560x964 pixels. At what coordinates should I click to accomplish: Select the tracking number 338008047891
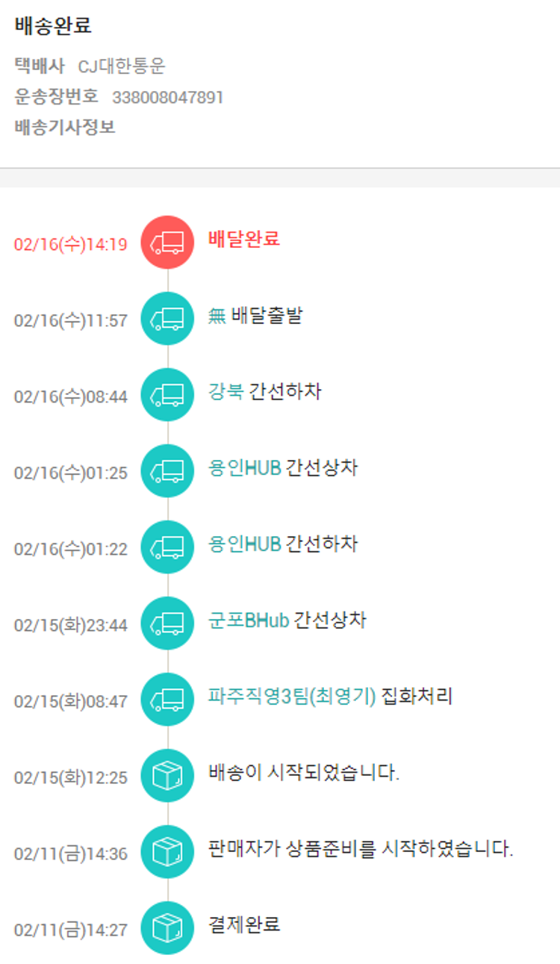(168, 97)
